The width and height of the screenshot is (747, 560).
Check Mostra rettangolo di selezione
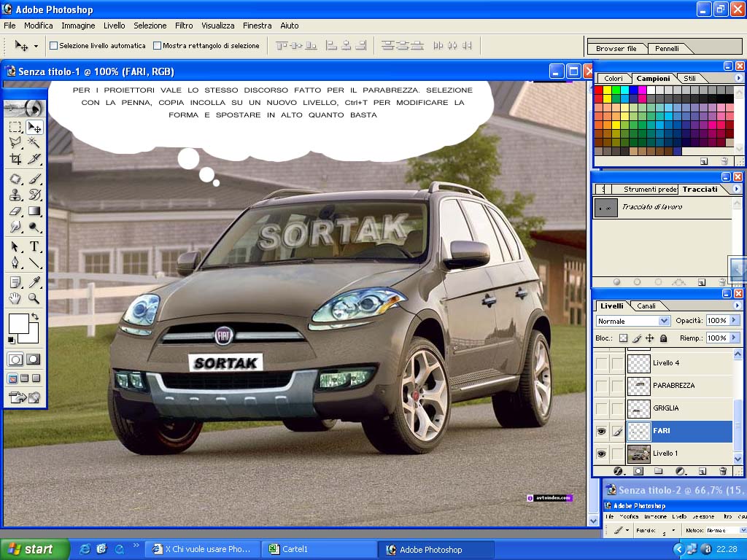[158, 46]
